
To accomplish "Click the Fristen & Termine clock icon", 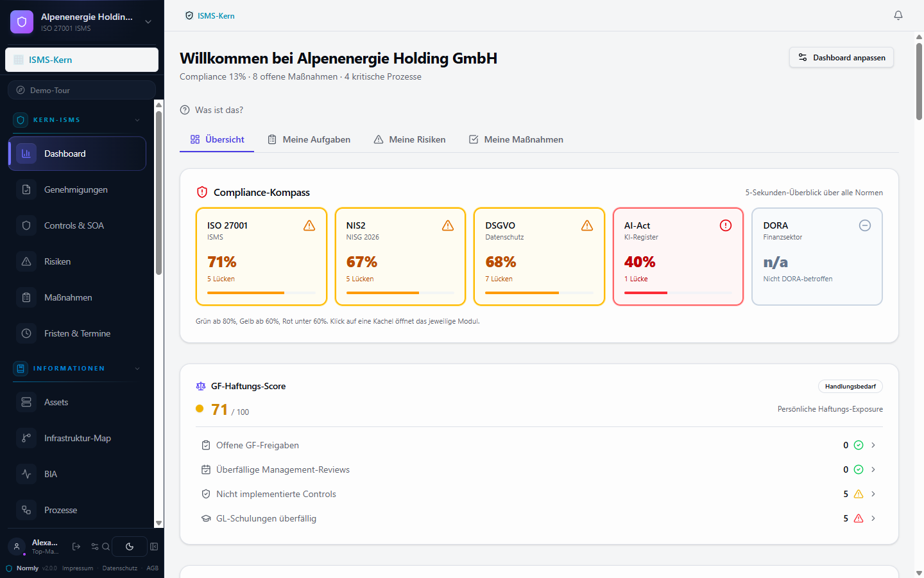I will click(x=26, y=333).
